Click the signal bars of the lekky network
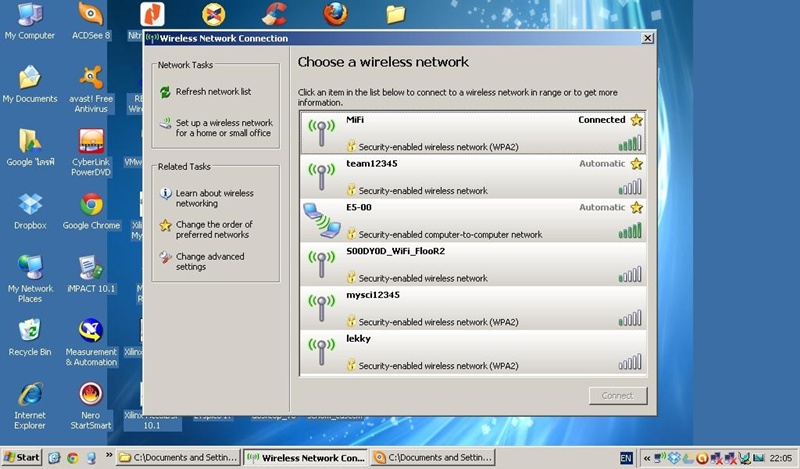The image size is (800, 469). click(x=630, y=362)
